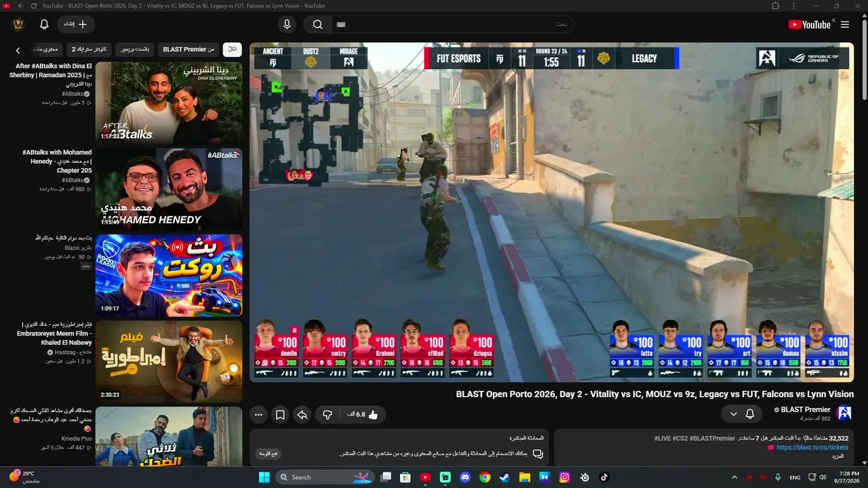The width and height of the screenshot is (868, 488).
Task: Click the live stream video player
Action: [551, 212]
